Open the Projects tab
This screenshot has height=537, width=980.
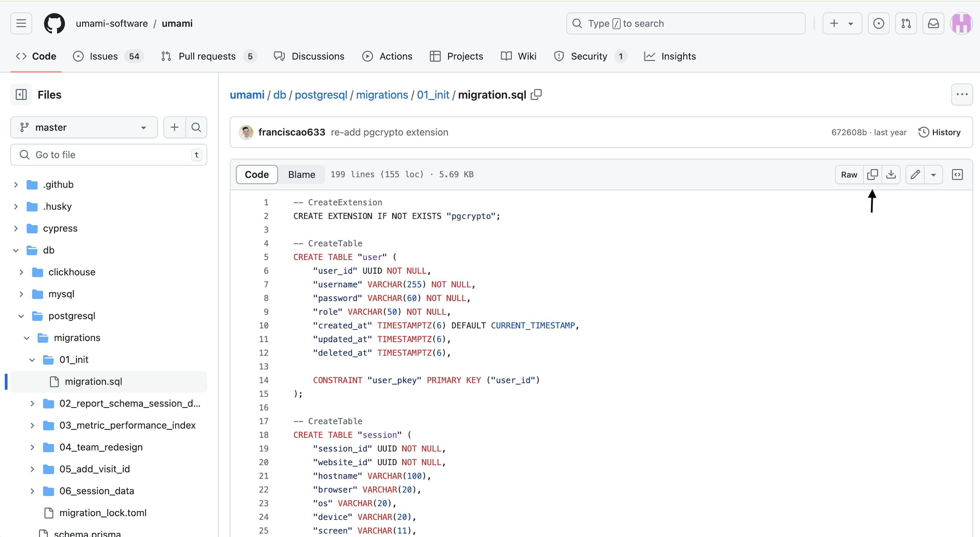pyautogui.click(x=456, y=56)
